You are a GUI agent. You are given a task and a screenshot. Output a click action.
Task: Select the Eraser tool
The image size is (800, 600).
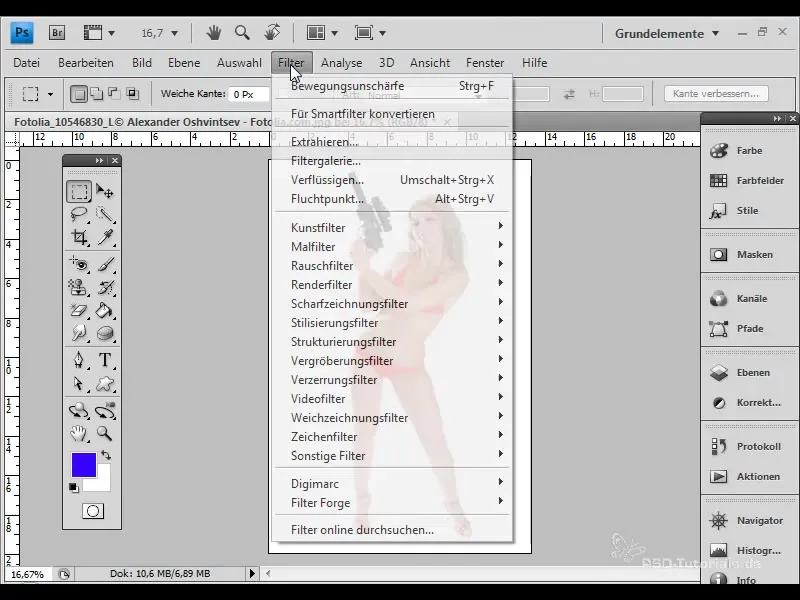[79, 310]
